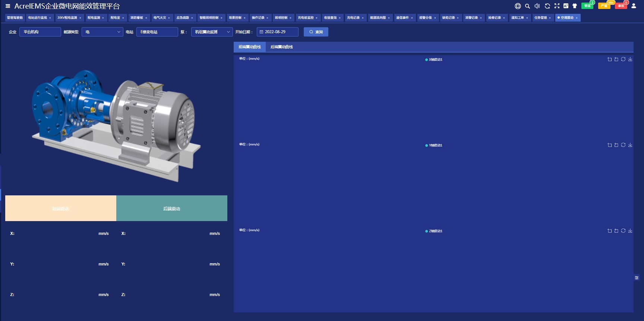Select the teal 后端震动 color block

[x=172, y=208]
